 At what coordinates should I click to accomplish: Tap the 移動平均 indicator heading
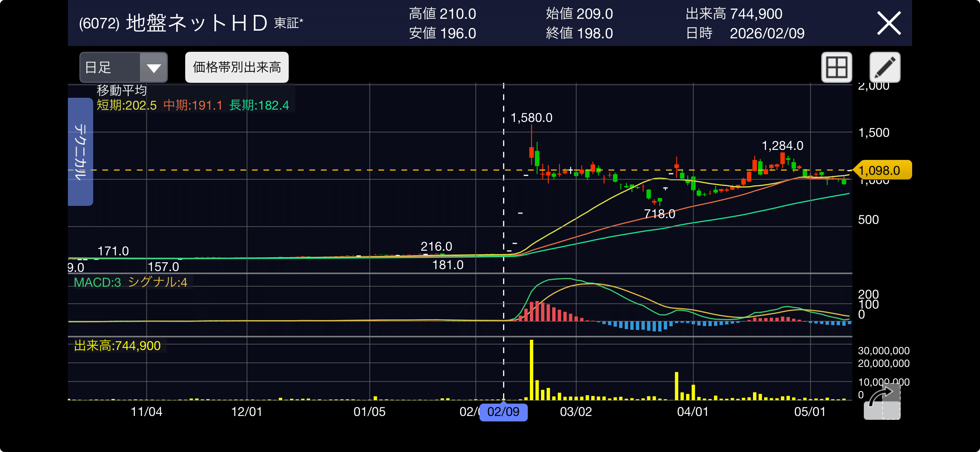(122, 90)
